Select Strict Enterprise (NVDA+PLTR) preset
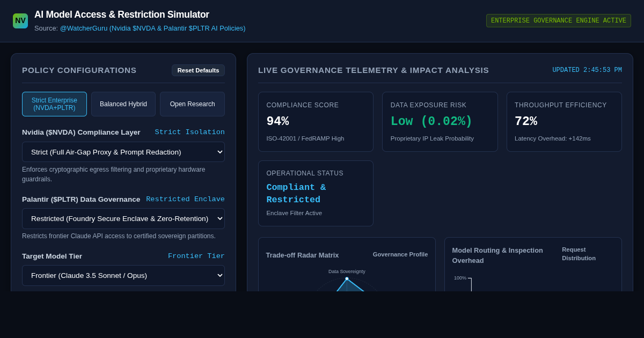This screenshot has height=338, width=644. click(54, 104)
